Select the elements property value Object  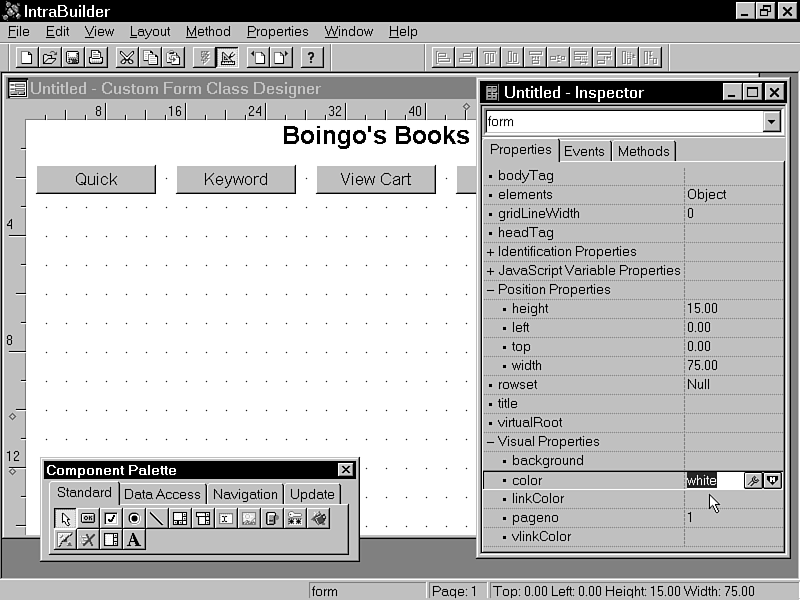click(707, 194)
